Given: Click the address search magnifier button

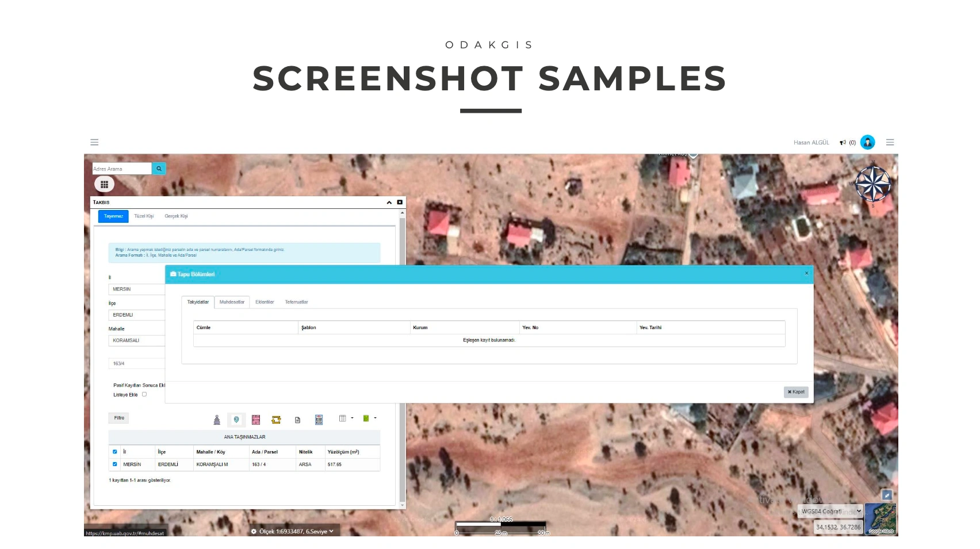Looking at the screenshot, I should point(159,169).
